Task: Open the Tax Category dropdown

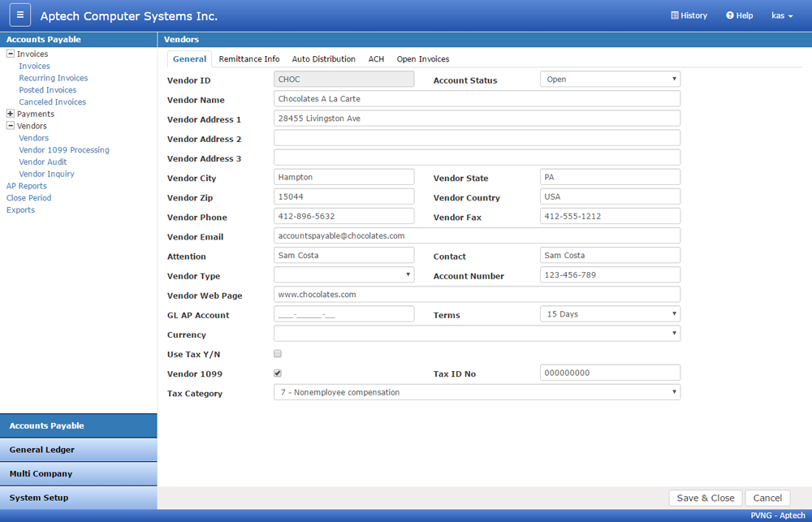Action: click(x=477, y=393)
